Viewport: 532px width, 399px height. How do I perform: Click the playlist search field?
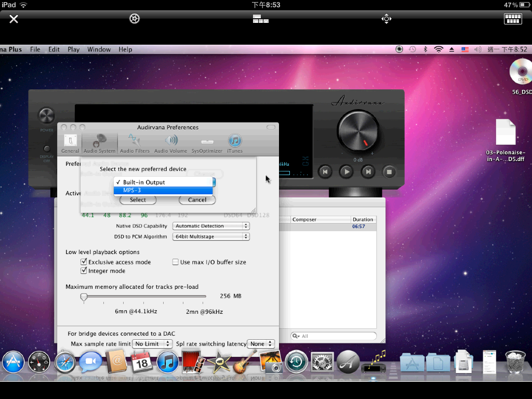[x=334, y=336]
